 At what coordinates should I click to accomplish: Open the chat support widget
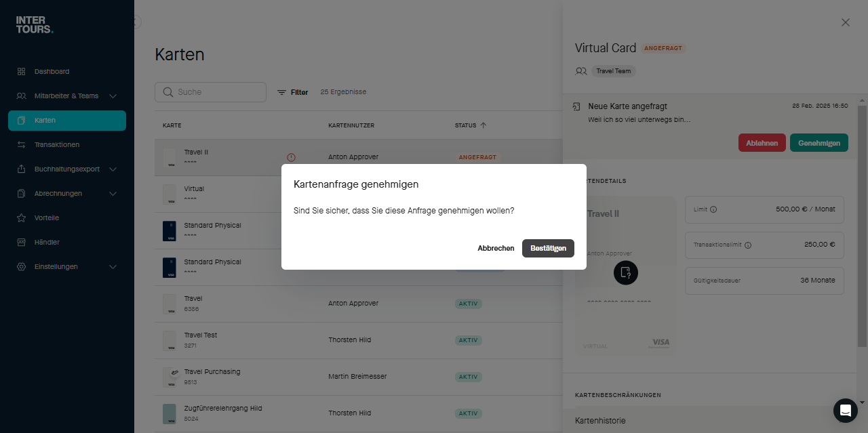845,410
